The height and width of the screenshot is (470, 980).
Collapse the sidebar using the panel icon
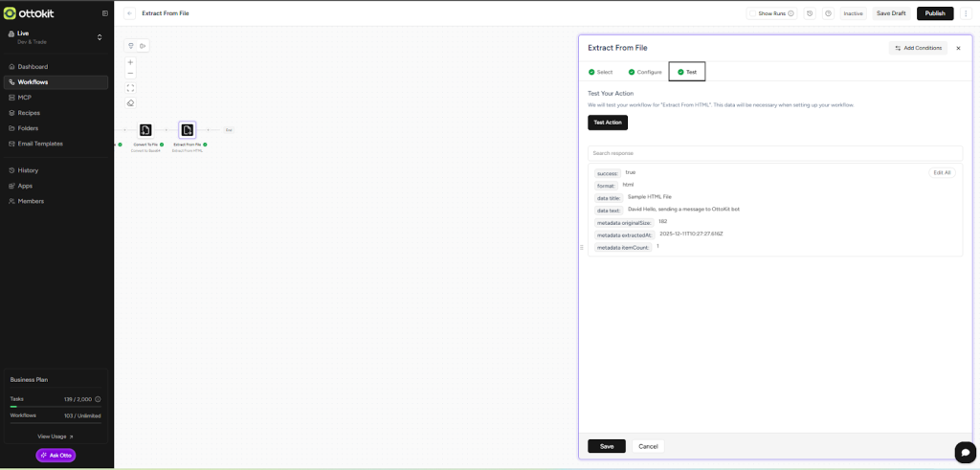(105, 13)
